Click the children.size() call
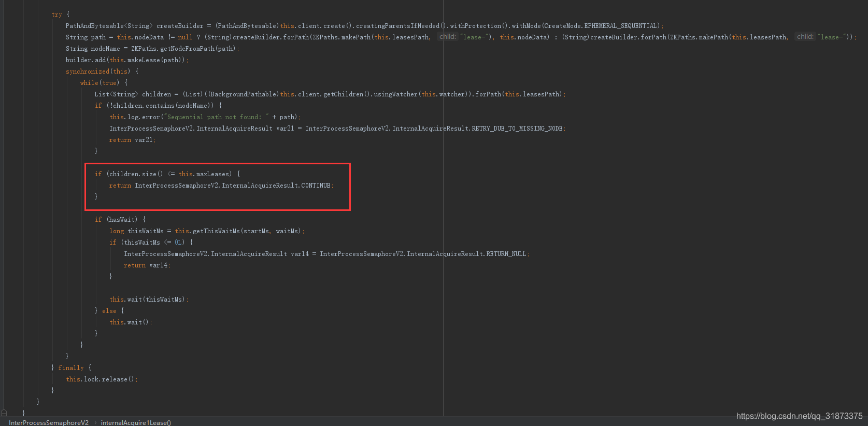Viewport: 868px width, 426px height. tap(136, 174)
